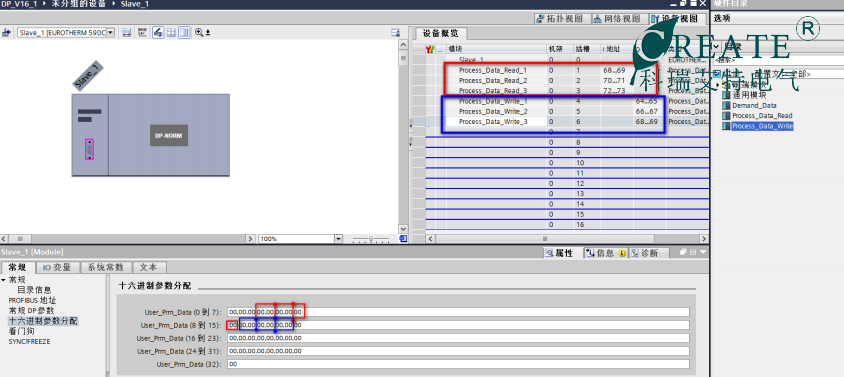Select the device view tab (设备视图)

point(677,19)
